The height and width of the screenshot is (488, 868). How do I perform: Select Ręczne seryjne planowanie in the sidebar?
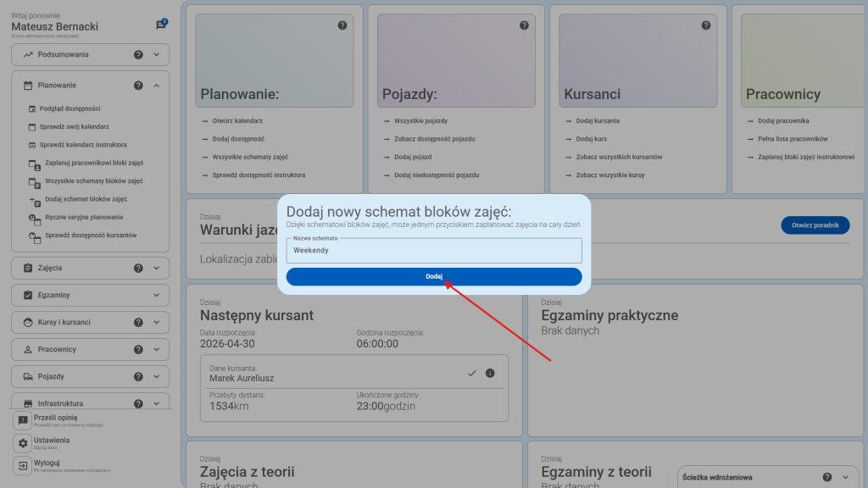(86, 218)
